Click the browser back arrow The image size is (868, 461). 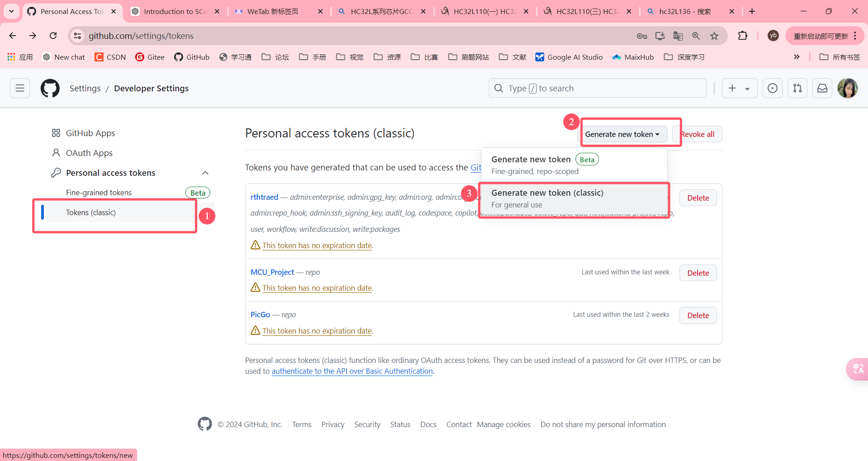(13, 36)
